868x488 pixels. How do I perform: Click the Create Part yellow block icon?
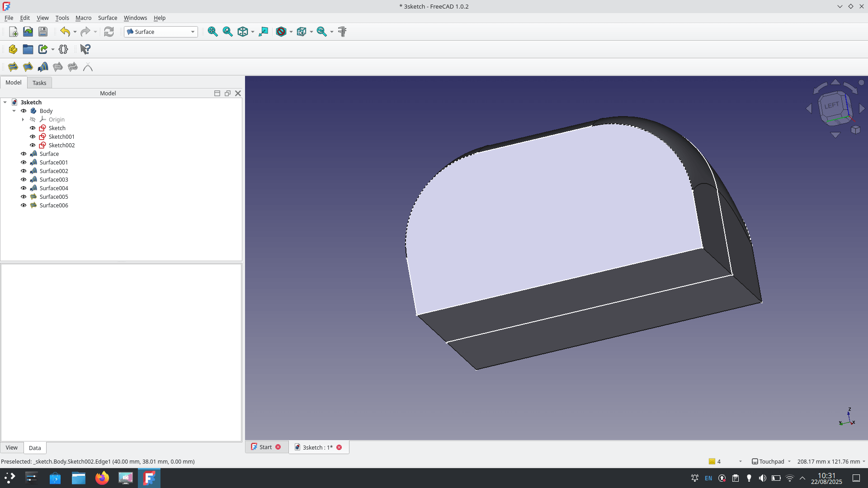click(x=13, y=49)
